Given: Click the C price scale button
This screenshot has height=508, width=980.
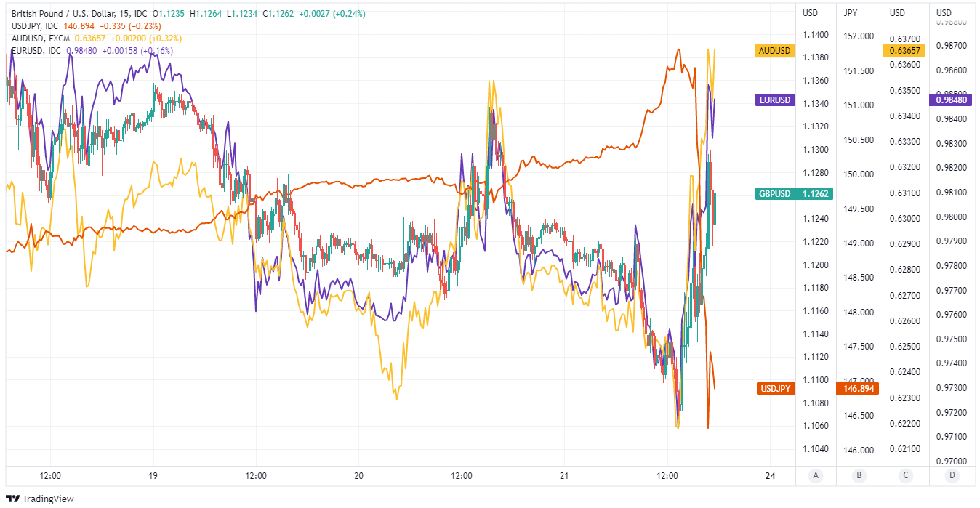Looking at the screenshot, I should coord(905,476).
